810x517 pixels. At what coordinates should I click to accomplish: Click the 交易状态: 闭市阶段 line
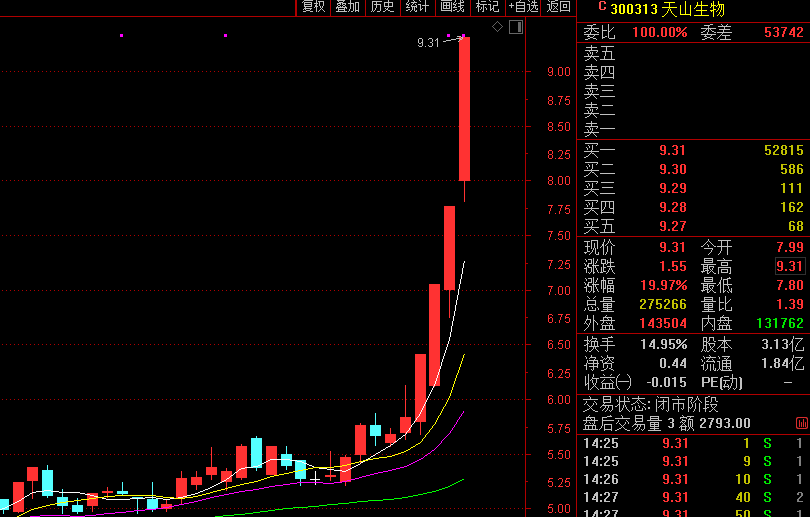point(650,404)
